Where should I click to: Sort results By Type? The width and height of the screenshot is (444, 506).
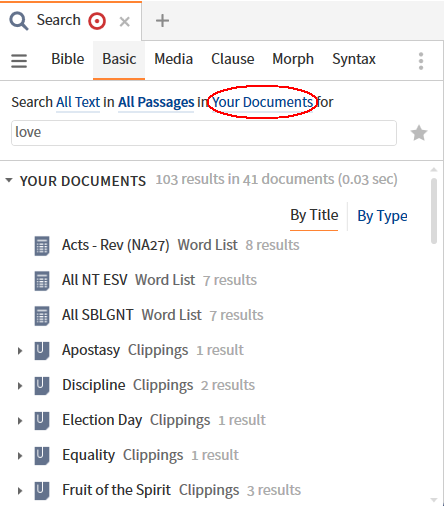[382, 216]
